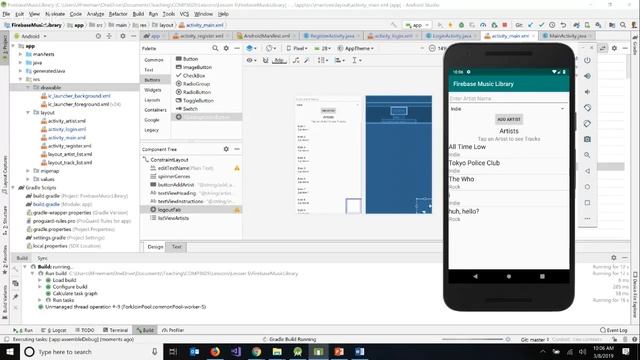Open the app run configuration dropdown
Viewport: 640px width, 360px height.
pyautogui.click(x=417, y=25)
